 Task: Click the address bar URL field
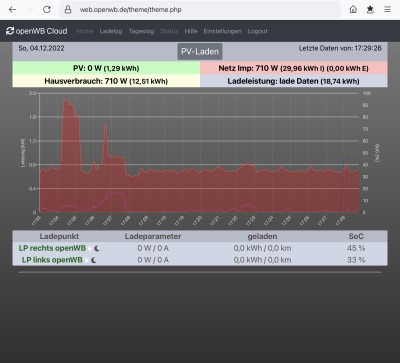pyautogui.click(x=200, y=9)
